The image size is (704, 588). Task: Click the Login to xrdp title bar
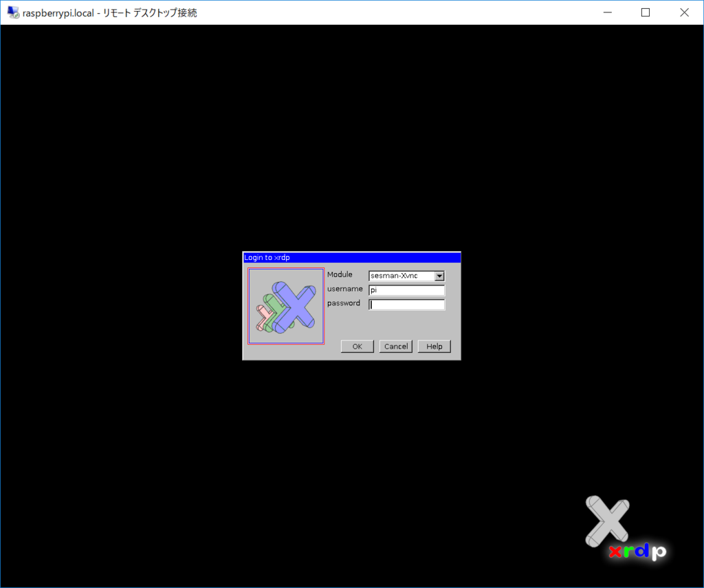351,257
